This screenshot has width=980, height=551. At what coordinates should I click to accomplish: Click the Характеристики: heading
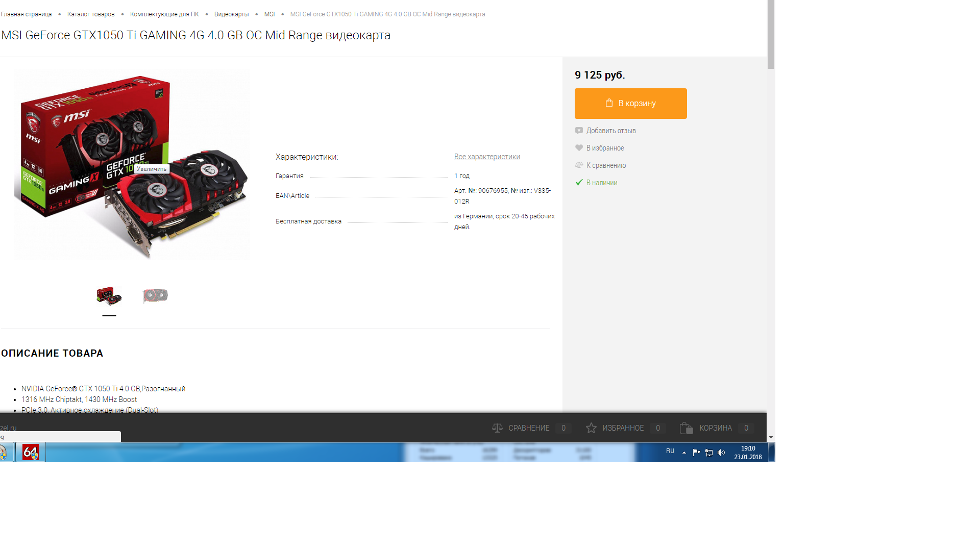click(307, 157)
